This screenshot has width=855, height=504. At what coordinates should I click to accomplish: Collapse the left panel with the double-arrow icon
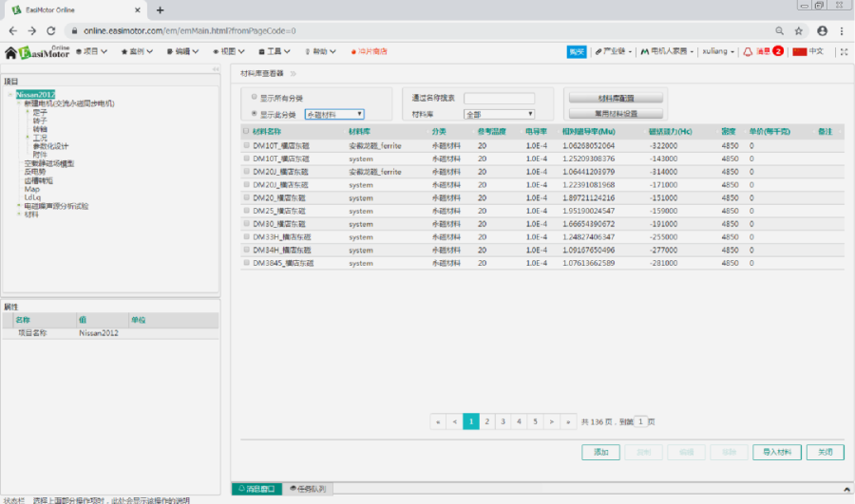click(216, 69)
